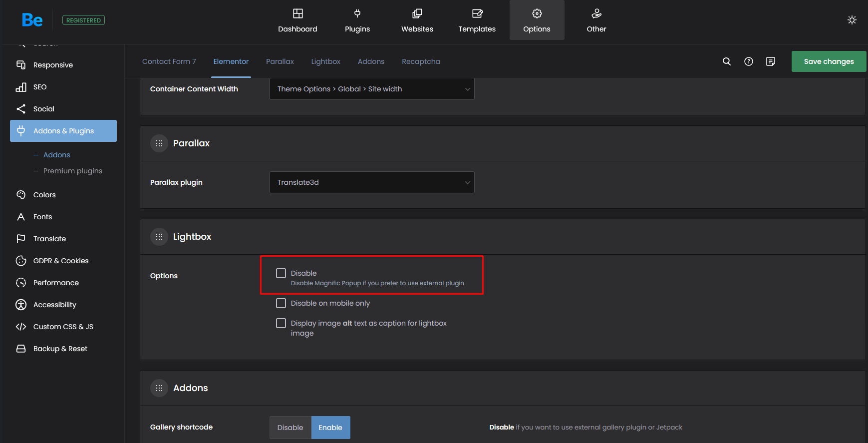The height and width of the screenshot is (443, 868).
Task: Switch to the Lightbox tab
Action: [x=326, y=61]
